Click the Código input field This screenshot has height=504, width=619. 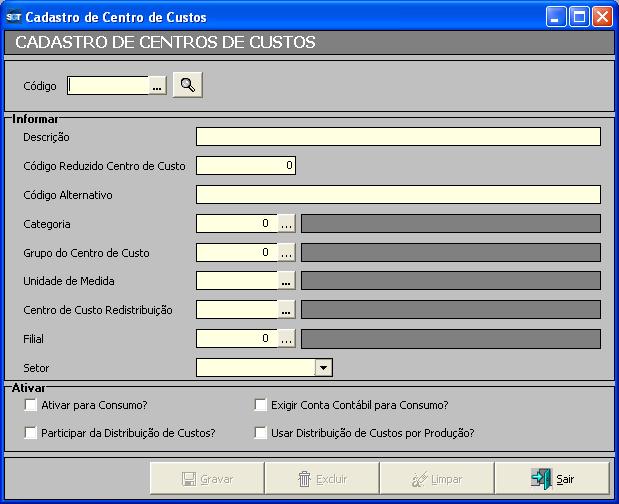108,87
